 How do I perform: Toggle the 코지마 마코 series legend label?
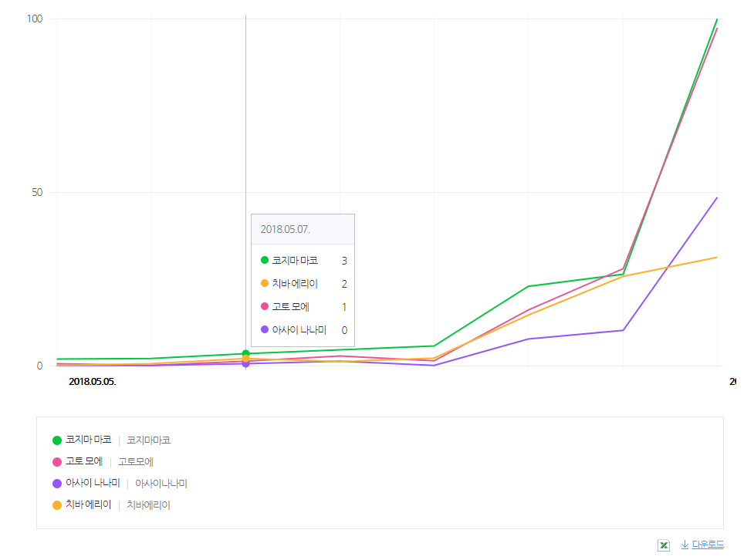89,440
